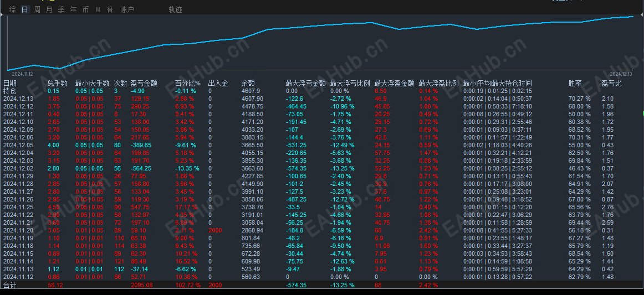Click the 最大浮盈比例 column header
644x295 pixels.
[x=439, y=83]
